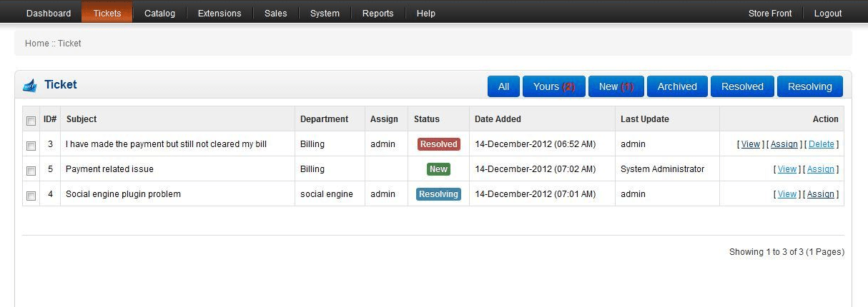Show All tickets filter
This screenshot has width=868, height=307.
click(503, 86)
